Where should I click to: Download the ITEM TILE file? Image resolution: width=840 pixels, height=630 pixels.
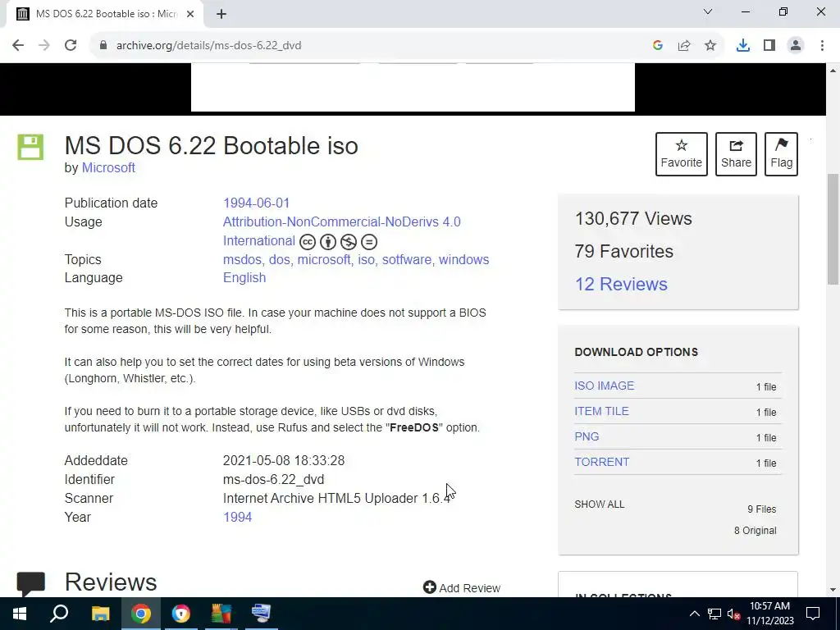601,411
